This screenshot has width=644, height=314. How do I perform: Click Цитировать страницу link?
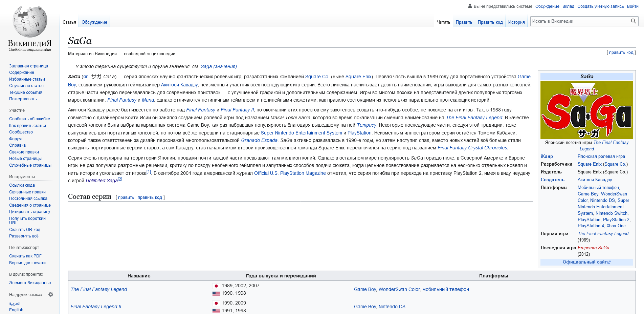click(29, 212)
